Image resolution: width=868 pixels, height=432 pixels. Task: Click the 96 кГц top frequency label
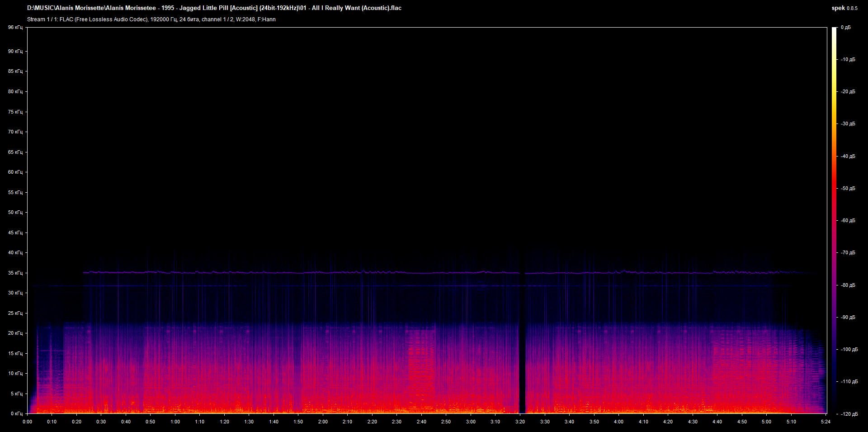(15, 28)
